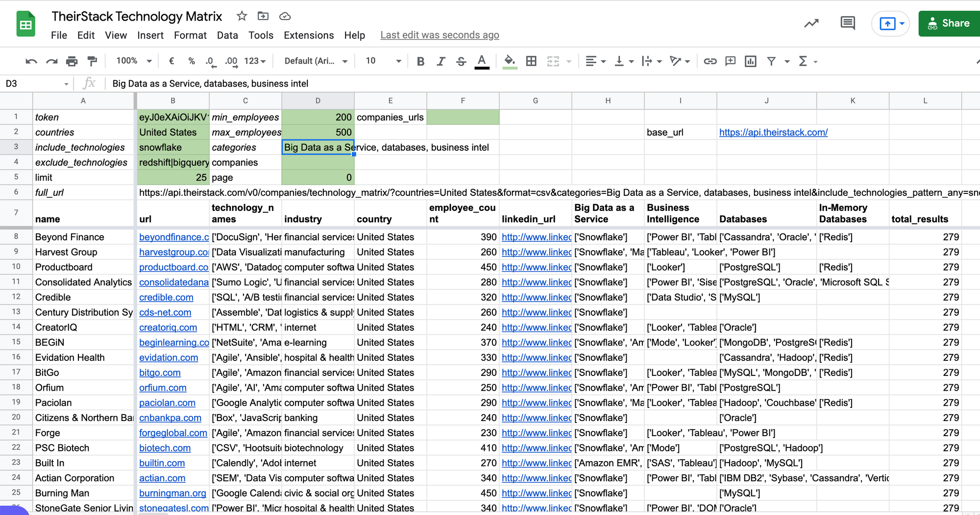This screenshot has width=980, height=515.
Task: Select the Paint format tool
Action: pos(92,61)
